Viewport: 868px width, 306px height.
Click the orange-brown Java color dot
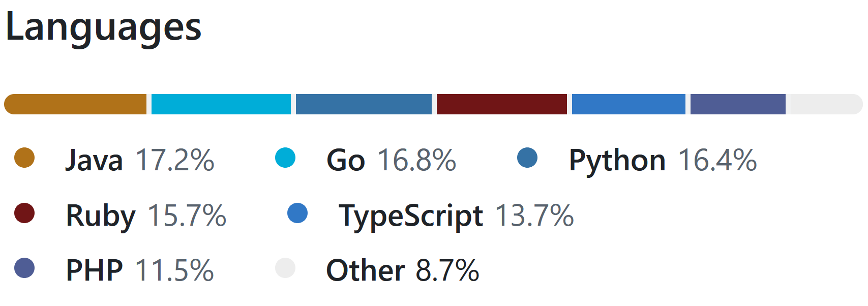coord(24,158)
